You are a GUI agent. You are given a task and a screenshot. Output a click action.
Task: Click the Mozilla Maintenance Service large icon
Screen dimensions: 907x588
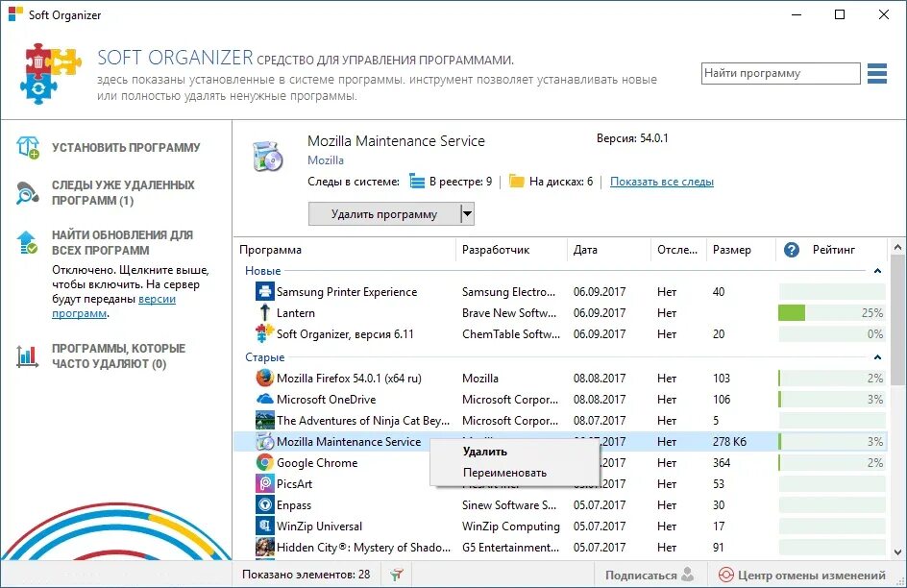[268, 158]
